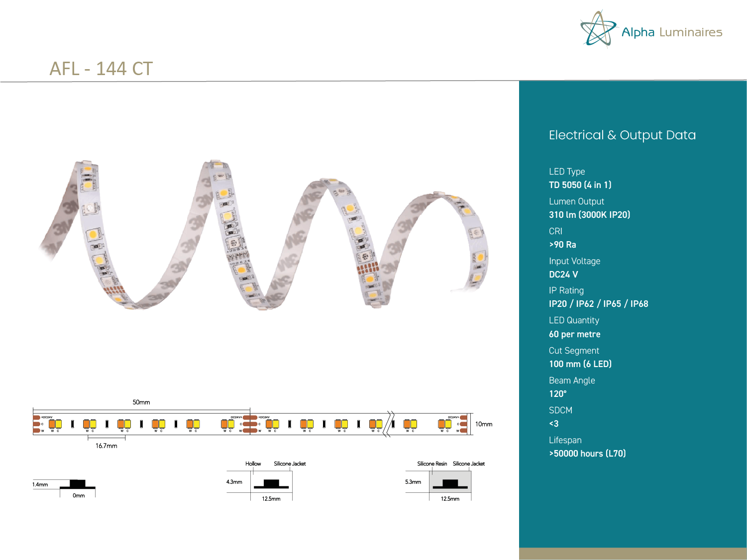Click the 10mm strip width label
The width and height of the screenshot is (747, 560).
(483, 424)
